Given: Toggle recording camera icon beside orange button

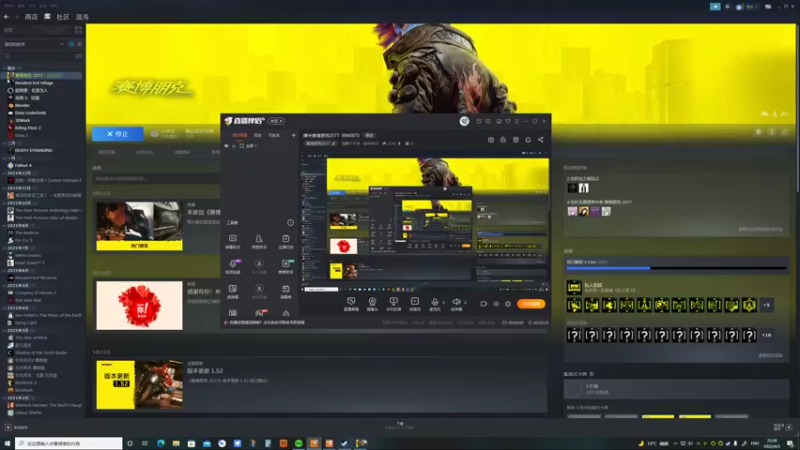Looking at the screenshot, I should tap(484, 304).
